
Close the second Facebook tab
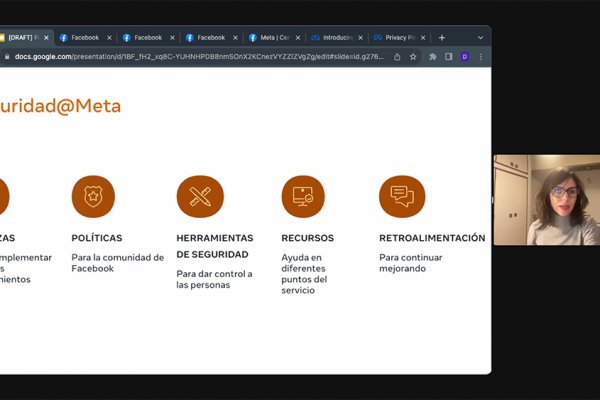[172, 38]
